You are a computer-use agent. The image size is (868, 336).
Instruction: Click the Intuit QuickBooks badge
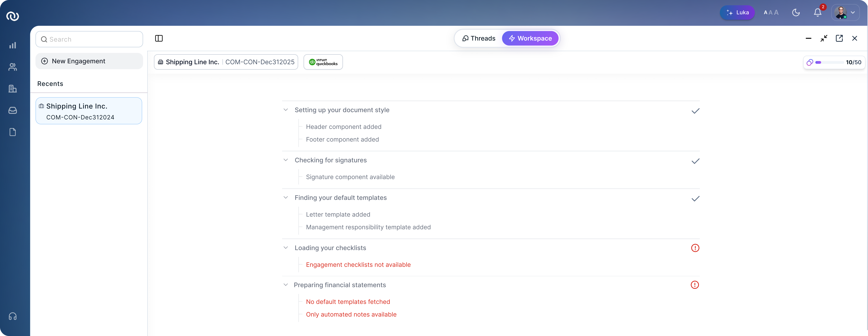click(x=323, y=62)
